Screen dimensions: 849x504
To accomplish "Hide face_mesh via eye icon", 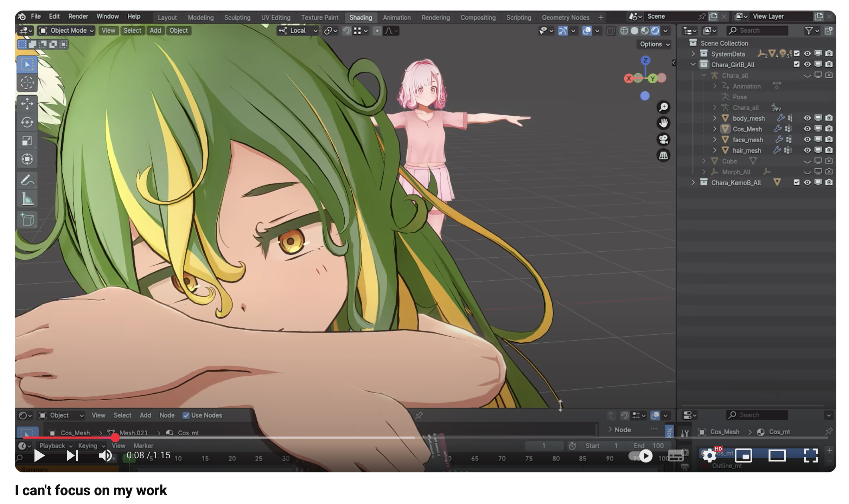I will pos(807,140).
